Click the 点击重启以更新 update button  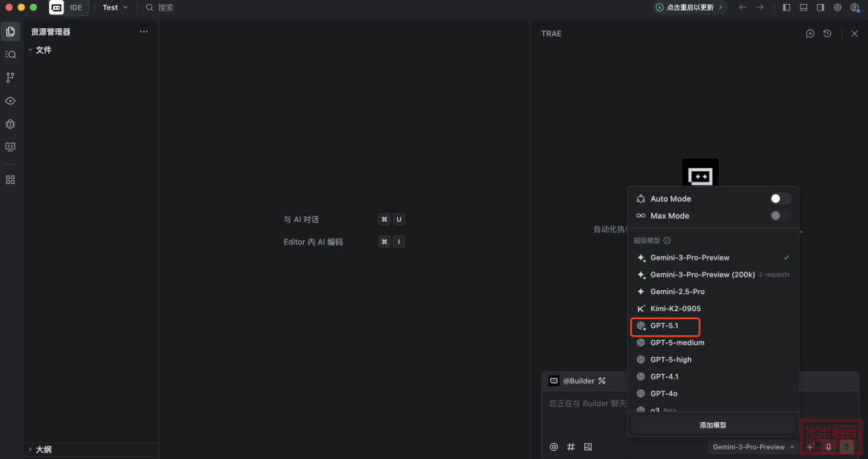(690, 7)
